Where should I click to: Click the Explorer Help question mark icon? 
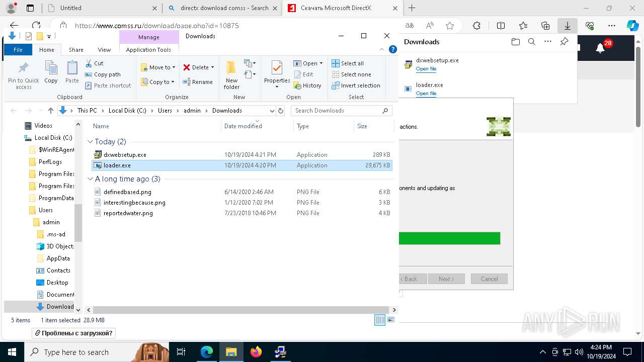[393, 49]
